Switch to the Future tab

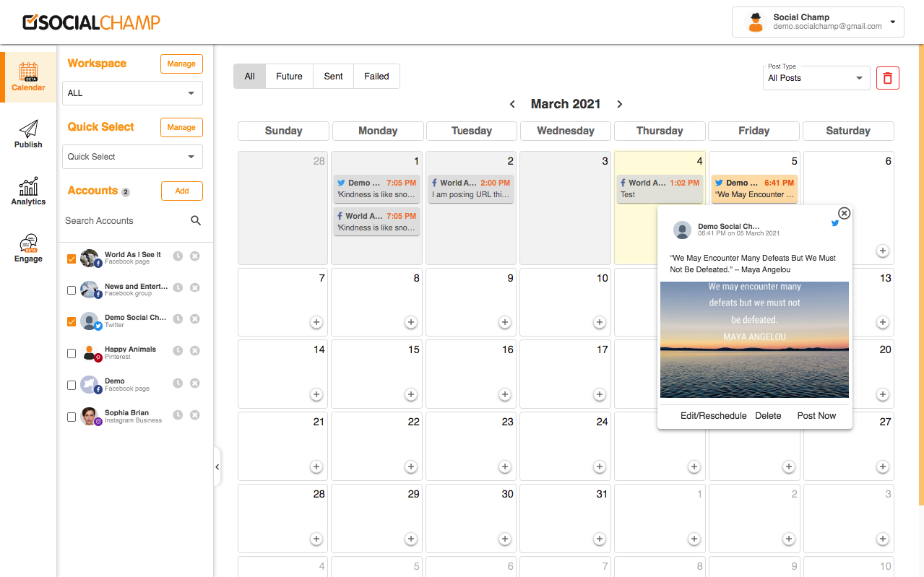tap(289, 77)
